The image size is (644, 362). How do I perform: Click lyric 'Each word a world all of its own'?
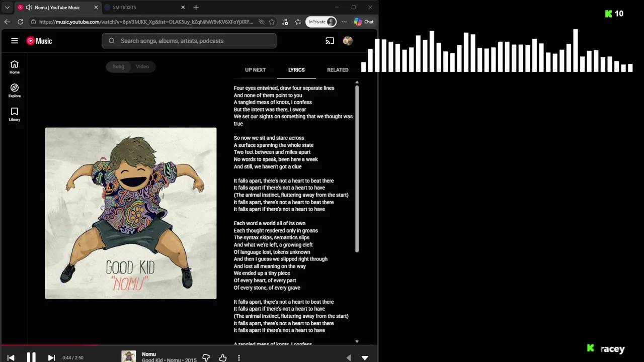coord(269,223)
